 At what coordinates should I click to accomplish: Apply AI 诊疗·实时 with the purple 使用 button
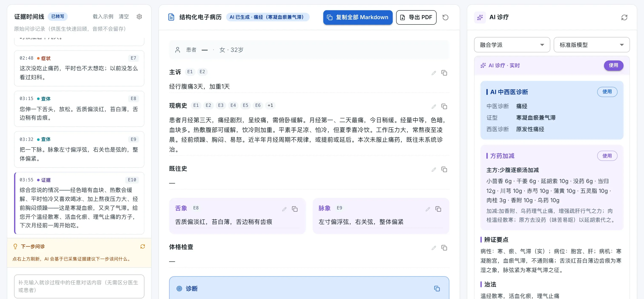613,65
